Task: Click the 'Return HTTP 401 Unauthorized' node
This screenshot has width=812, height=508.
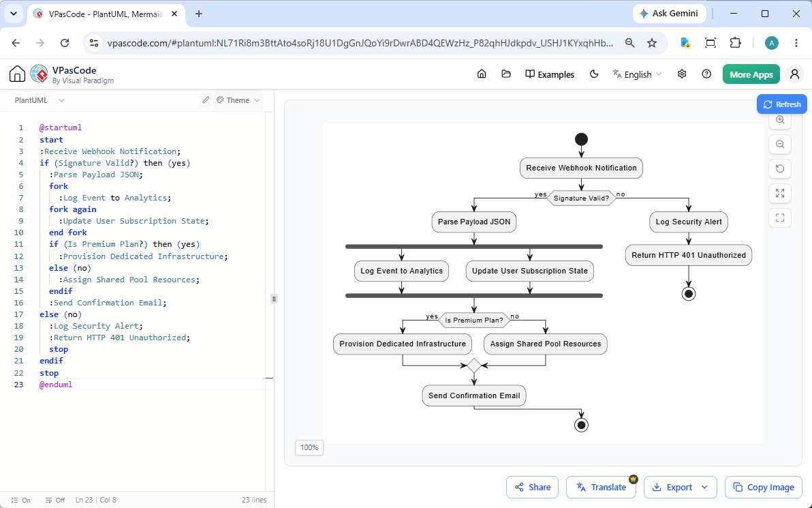Action: [x=688, y=255]
